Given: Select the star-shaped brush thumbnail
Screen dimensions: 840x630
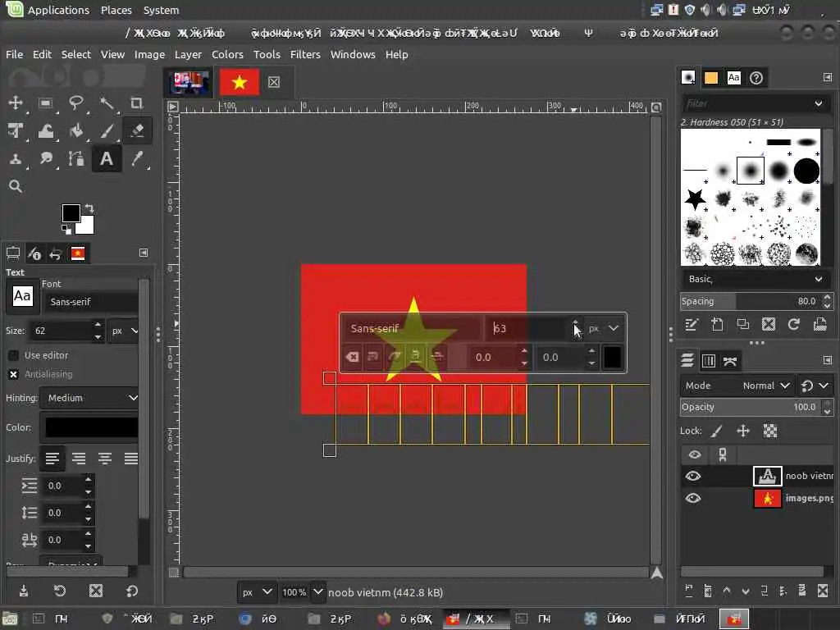Looking at the screenshot, I should [696, 199].
